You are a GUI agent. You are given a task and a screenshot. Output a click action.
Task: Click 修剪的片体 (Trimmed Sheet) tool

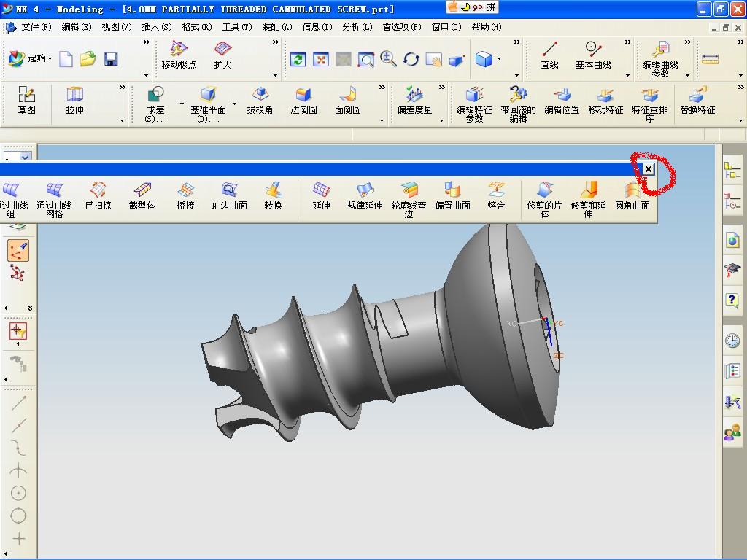click(x=544, y=200)
